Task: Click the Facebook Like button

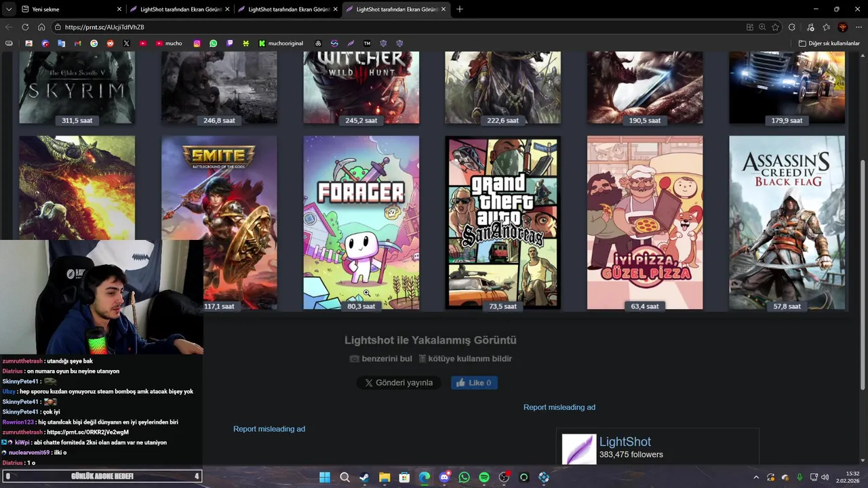Action: [474, 383]
